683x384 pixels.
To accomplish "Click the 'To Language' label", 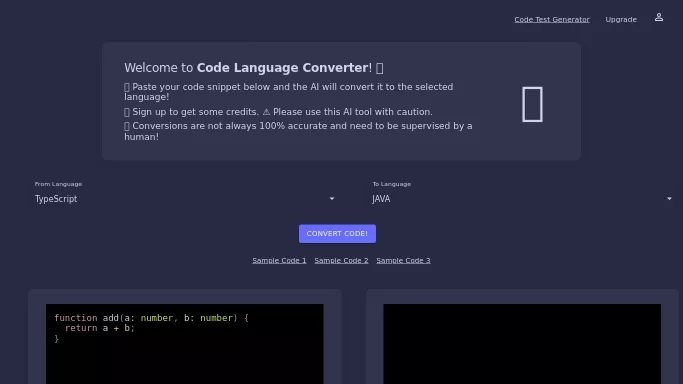I will (392, 184).
